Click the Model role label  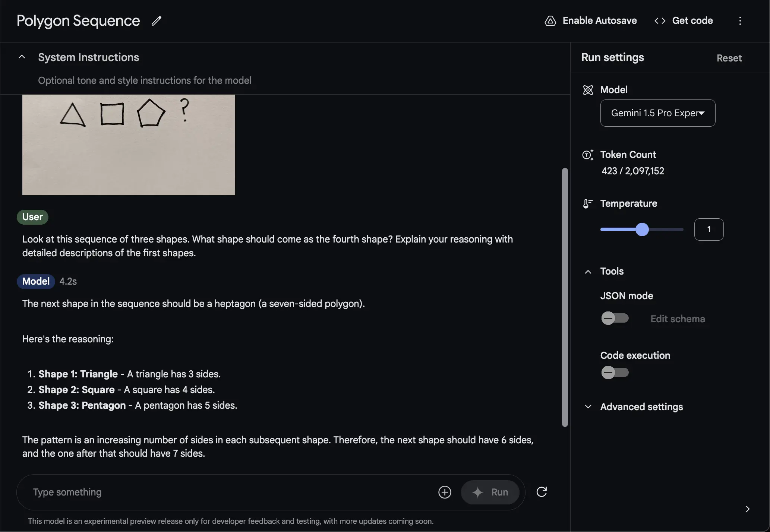coord(36,281)
